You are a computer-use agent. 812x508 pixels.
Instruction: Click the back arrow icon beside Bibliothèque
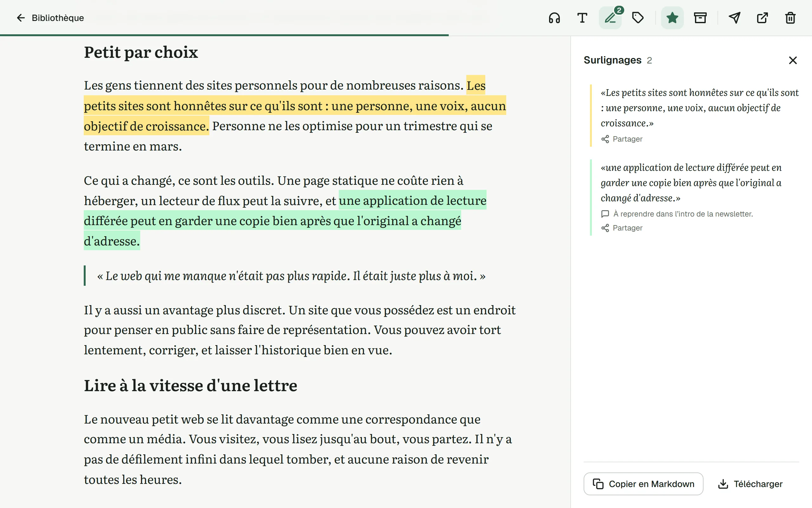click(x=21, y=18)
